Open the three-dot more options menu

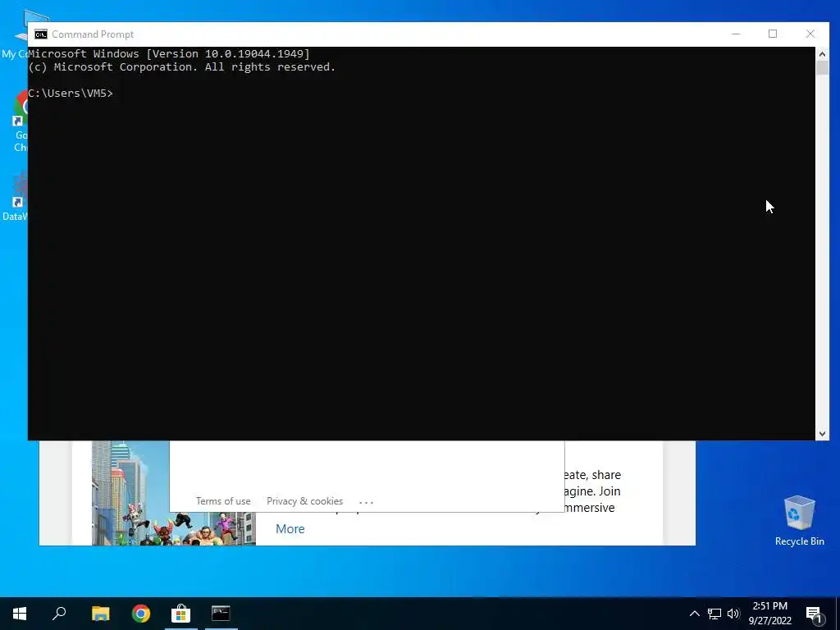pyautogui.click(x=367, y=503)
